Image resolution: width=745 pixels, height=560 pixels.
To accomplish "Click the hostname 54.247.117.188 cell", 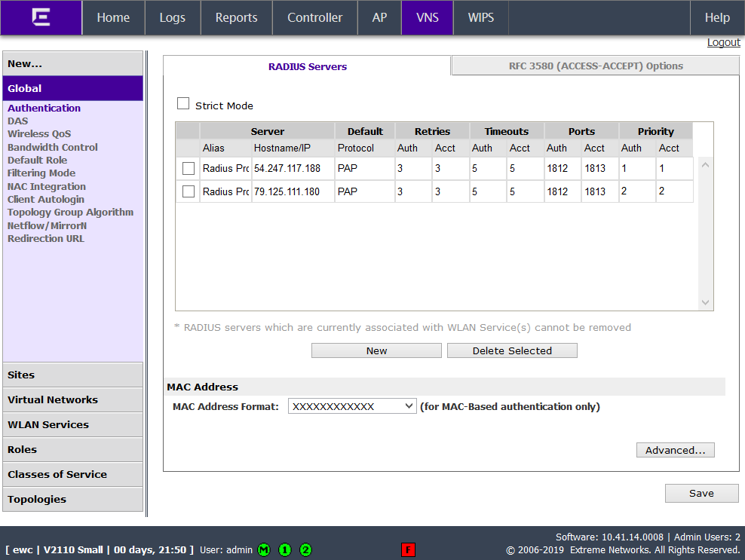I will (x=293, y=168).
